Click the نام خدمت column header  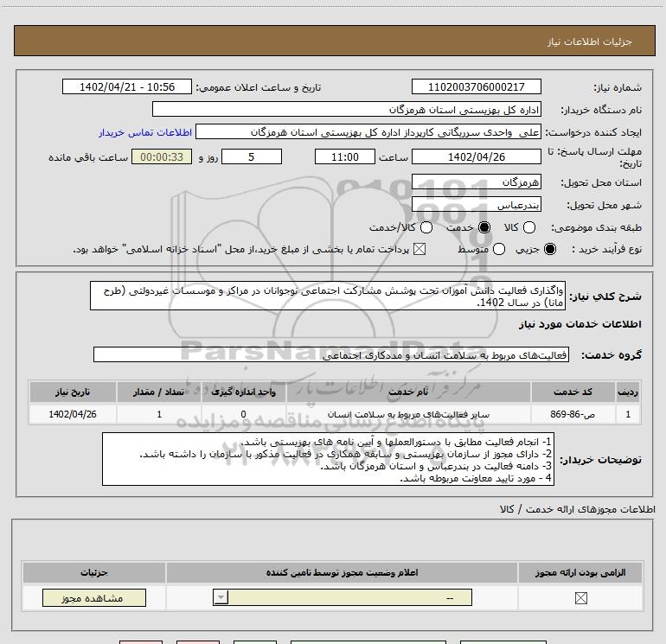click(x=408, y=392)
